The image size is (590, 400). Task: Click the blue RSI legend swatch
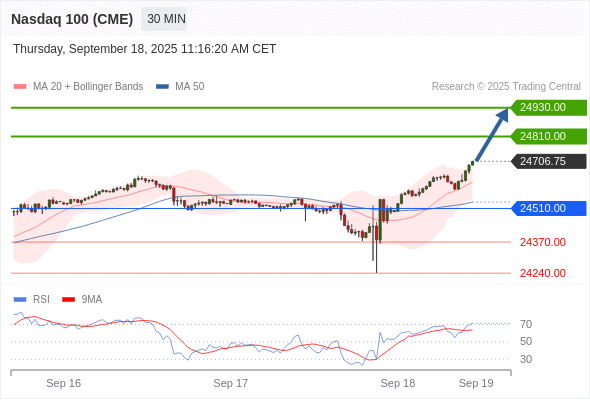pyautogui.click(x=20, y=300)
